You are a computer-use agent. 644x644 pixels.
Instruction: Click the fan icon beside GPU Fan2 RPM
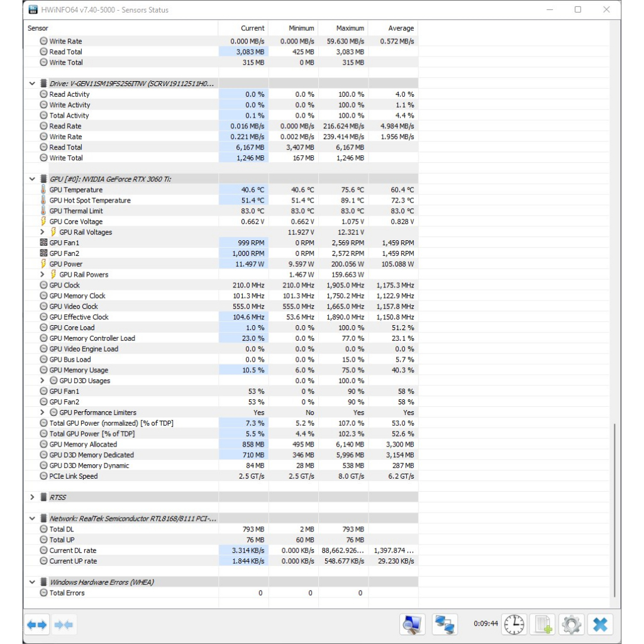coord(43,253)
